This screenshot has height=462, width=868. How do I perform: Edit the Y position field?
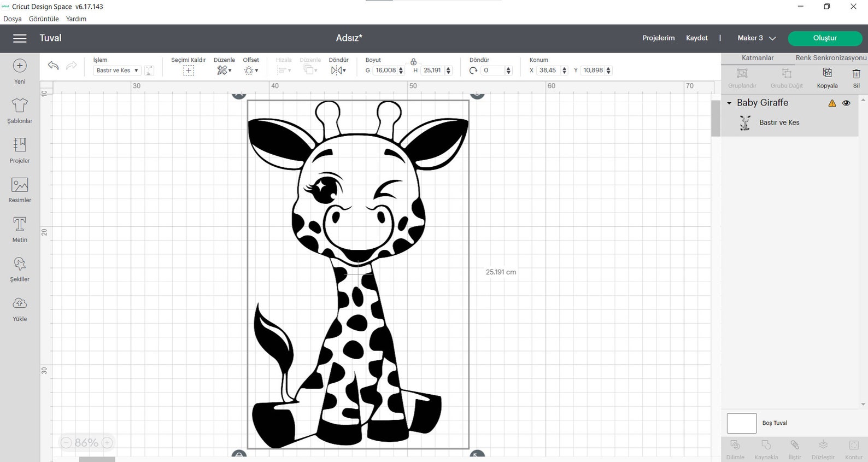coord(593,71)
